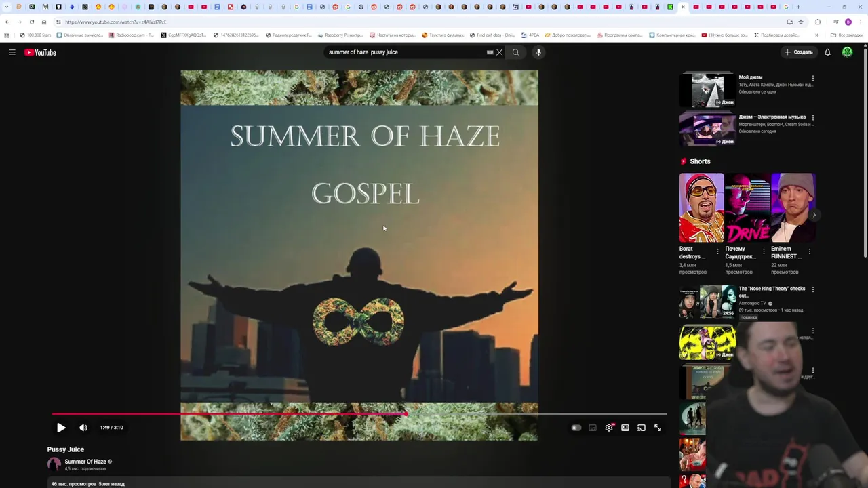
Task: Open the Мой джем mix thumbnail
Action: [707, 89]
